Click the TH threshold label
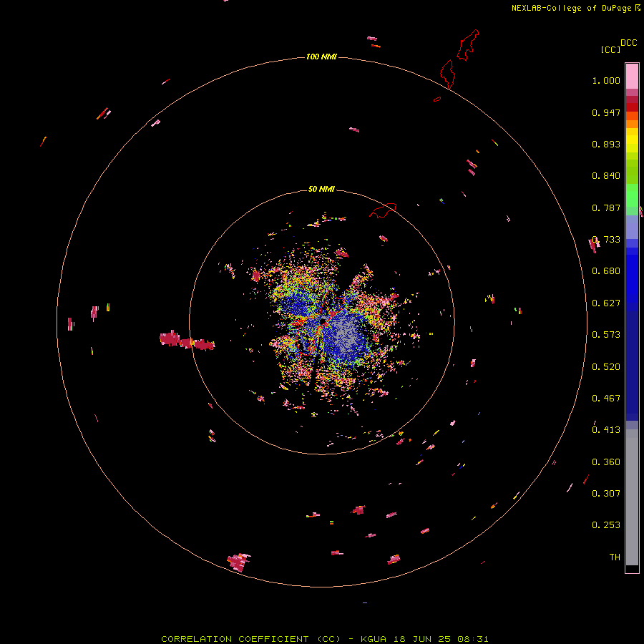The height and width of the screenshot is (644, 644). point(615,557)
